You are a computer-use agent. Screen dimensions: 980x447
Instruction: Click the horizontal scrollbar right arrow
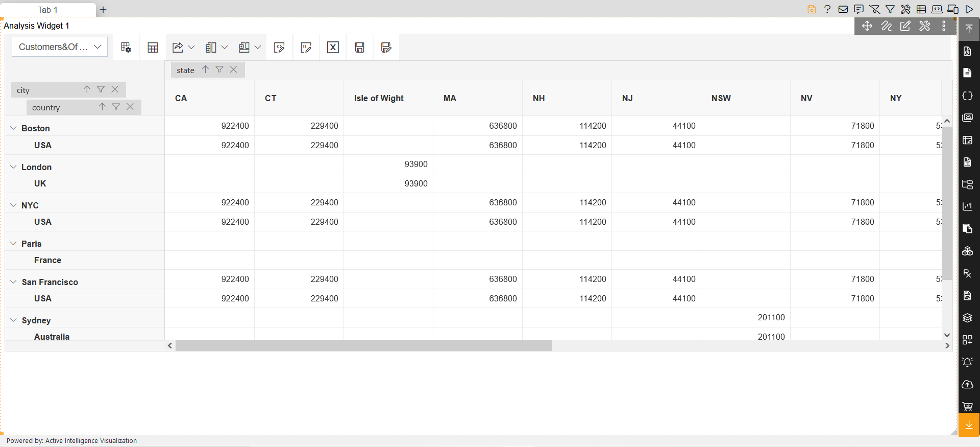point(947,346)
